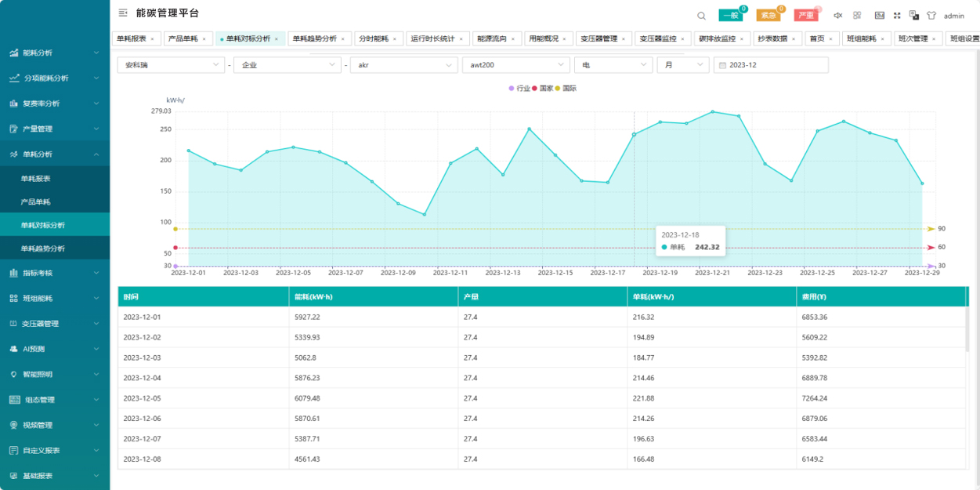This screenshot has height=490, width=980.
Task: Close the 单耗报表 tab
Action: [152, 38]
